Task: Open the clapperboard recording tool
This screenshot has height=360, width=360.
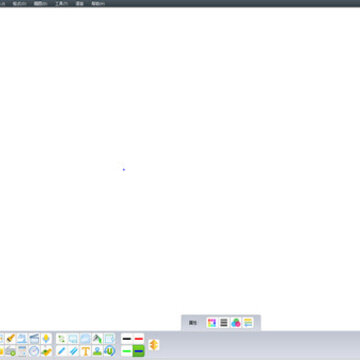Action: (34, 339)
